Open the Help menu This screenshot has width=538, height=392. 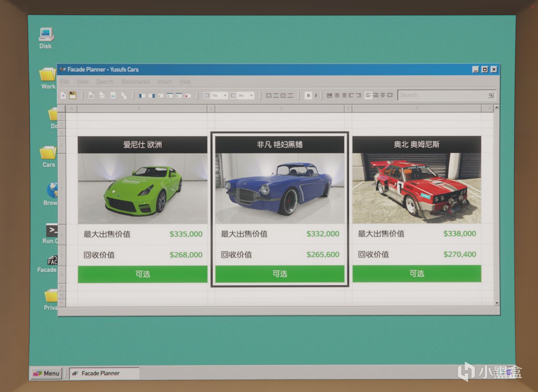185,82
